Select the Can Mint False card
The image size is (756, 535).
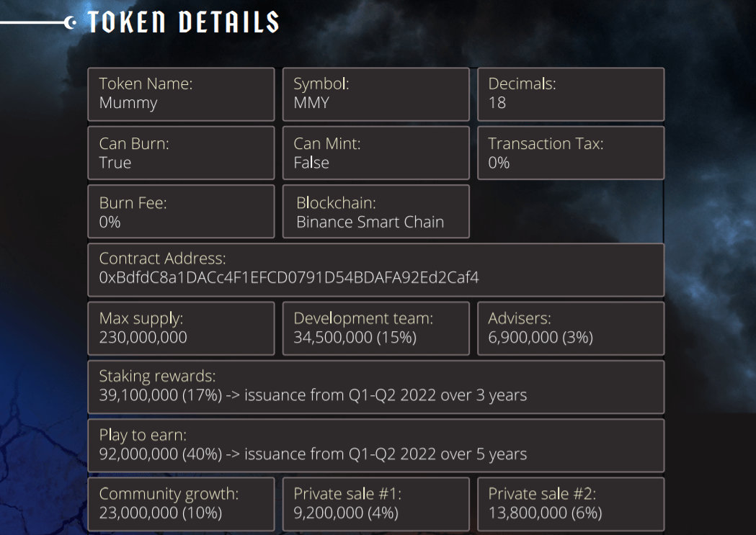pos(375,153)
